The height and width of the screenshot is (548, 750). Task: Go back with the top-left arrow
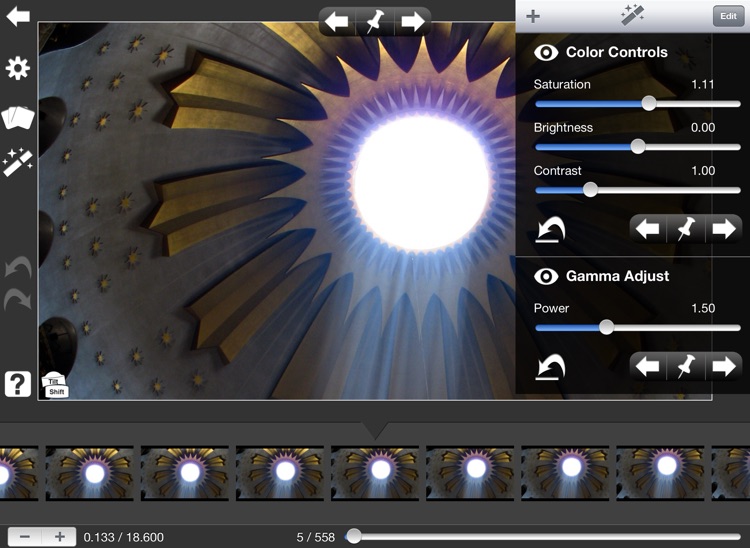tap(18, 16)
